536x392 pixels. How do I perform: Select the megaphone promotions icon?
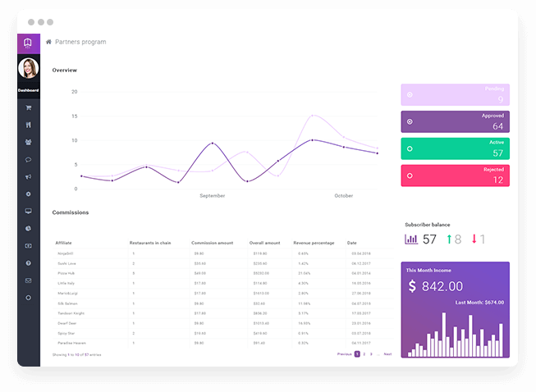(x=28, y=176)
